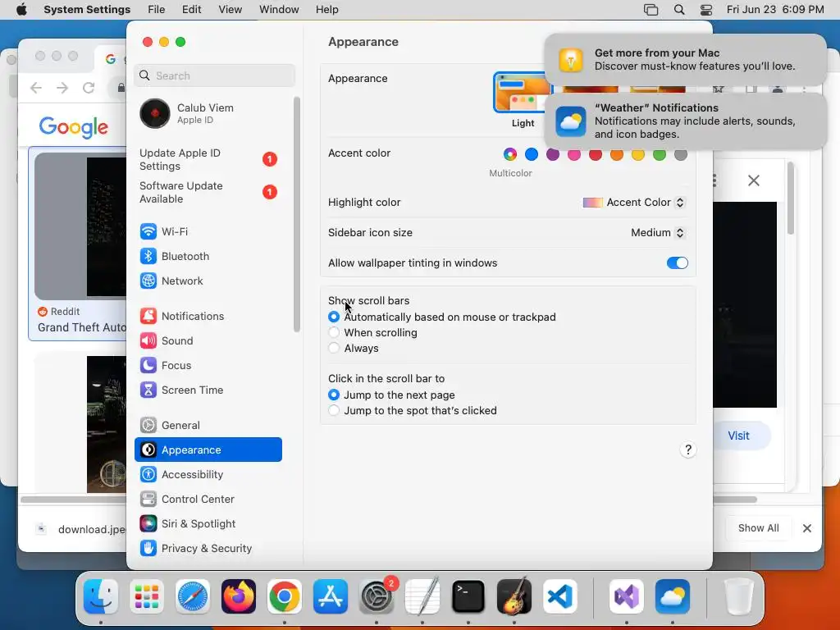840x630 pixels.
Task: Select Always show scroll bars option
Action: coord(334,348)
